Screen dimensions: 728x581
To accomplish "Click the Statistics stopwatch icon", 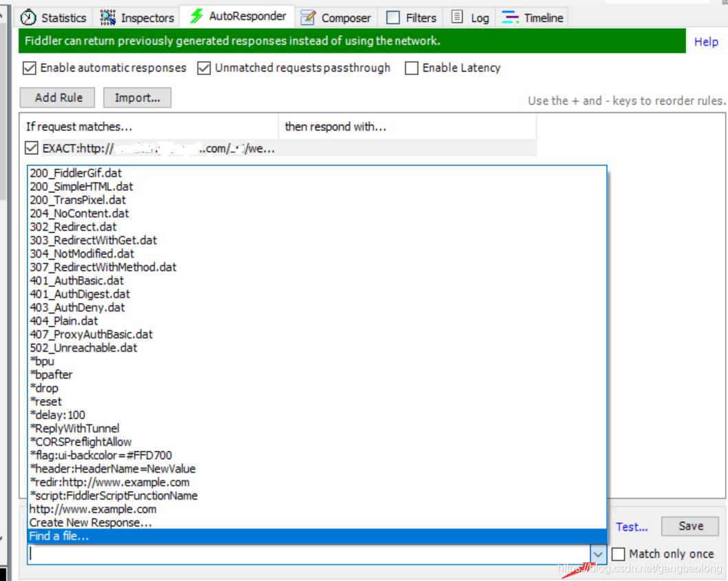I will point(28,18).
